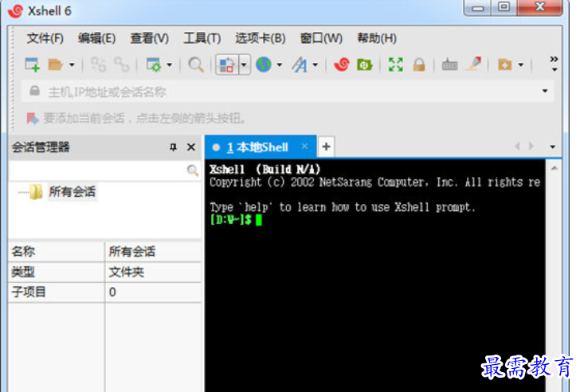Open the session Properties gear icon
The width and height of the screenshot is (580, 392).
154,65
